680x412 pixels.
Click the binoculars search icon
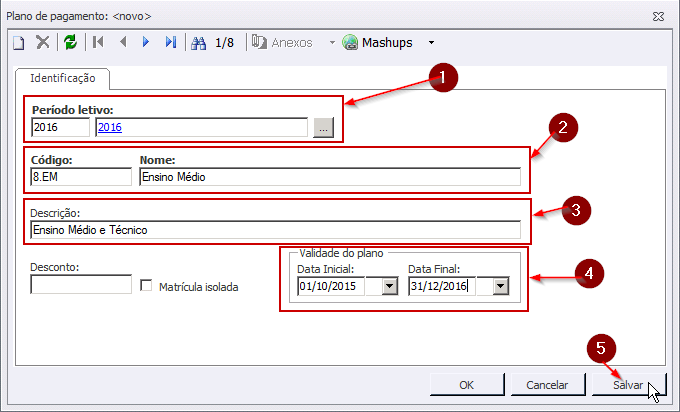coord(198,43)
